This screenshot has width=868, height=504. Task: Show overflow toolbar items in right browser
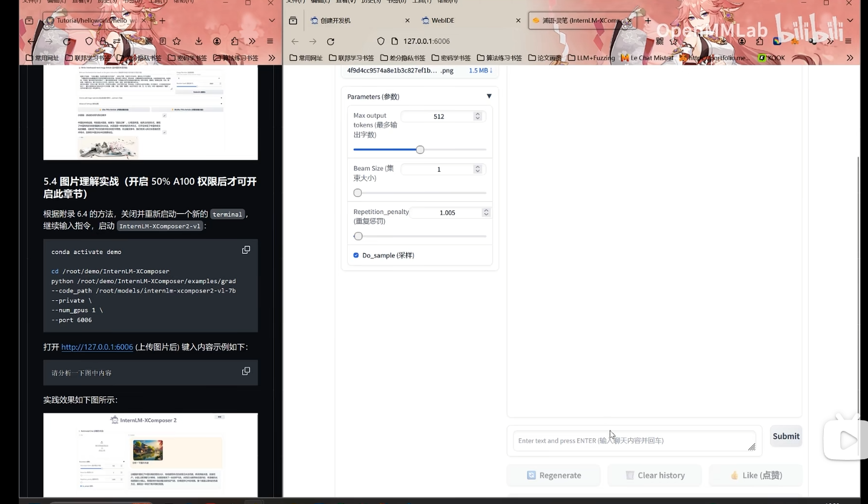tap(830, 41)
